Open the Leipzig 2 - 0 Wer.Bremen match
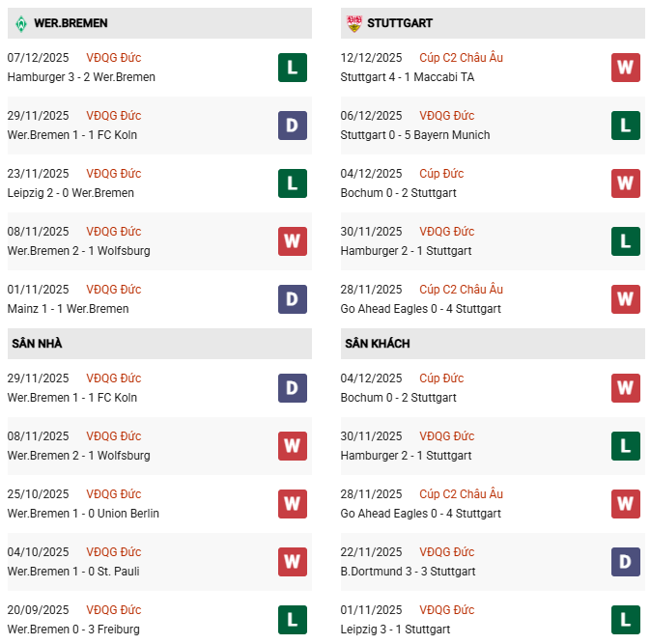 pyautogui.click(x=71, y=193)
